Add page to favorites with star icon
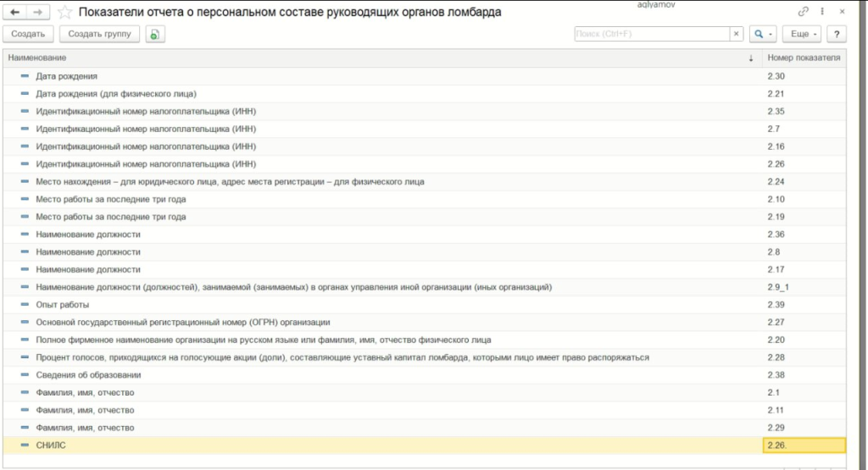This screenshot has width=868, height=470. [64, 13]
